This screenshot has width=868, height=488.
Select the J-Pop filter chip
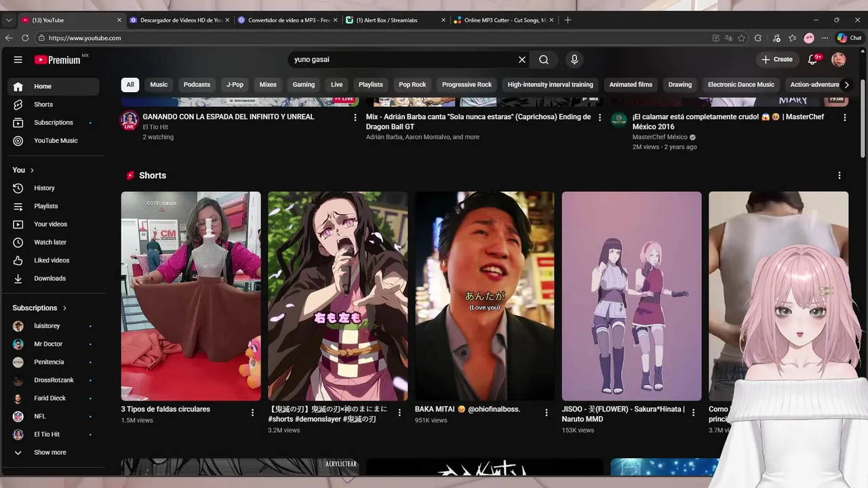(235, 85)
